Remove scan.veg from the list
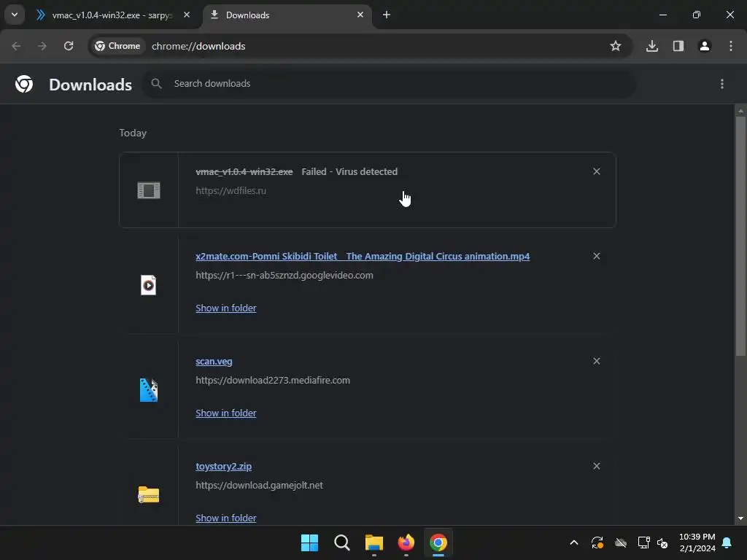747x560 pixels. 597,362
